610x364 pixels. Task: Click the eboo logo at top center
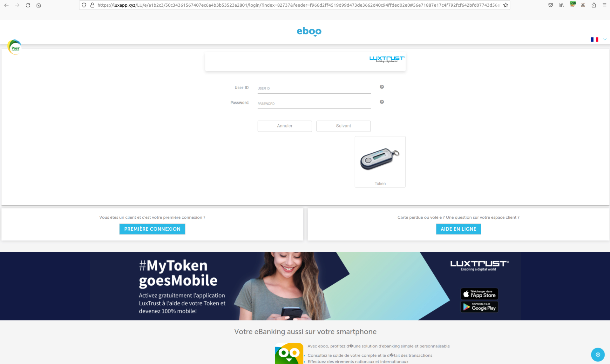(x=308, y=31)
